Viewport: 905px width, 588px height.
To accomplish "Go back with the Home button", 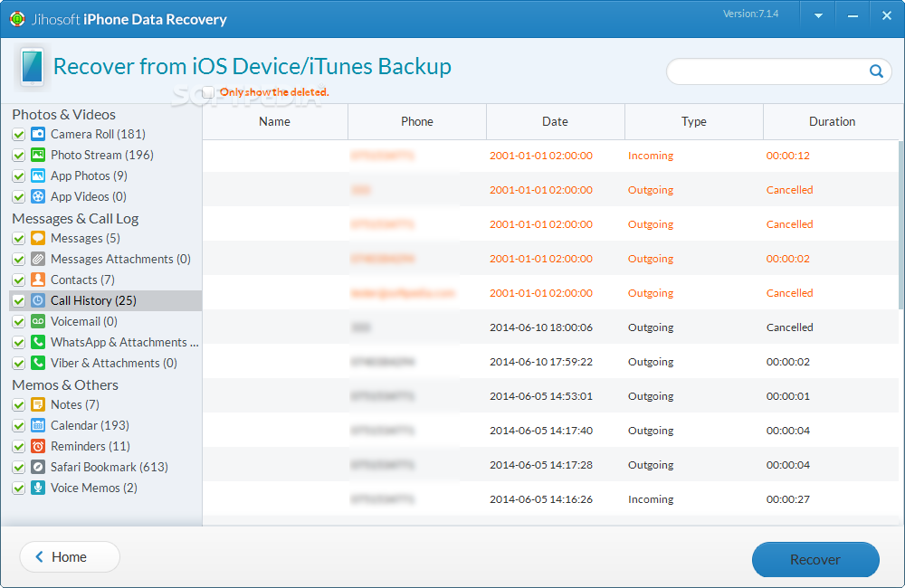I will click(x=70, y=557).
